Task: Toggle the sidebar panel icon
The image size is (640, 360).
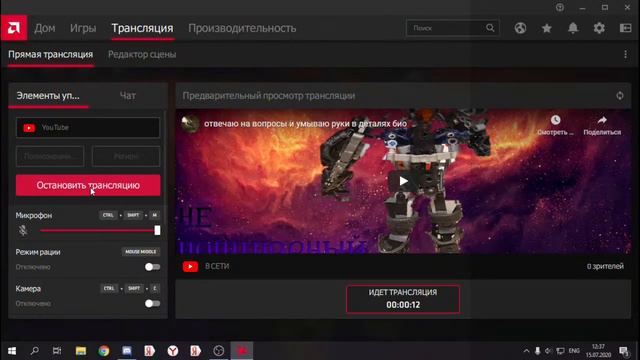Action: pyautogui.click(x=625, y=28)
